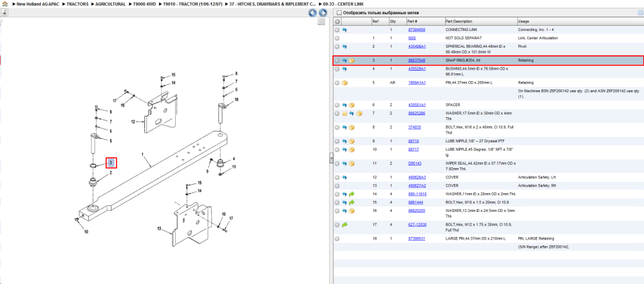The height and width of the screenshot is (284, 644).
Task: Open the NSS part link
Action: point(412,38)
